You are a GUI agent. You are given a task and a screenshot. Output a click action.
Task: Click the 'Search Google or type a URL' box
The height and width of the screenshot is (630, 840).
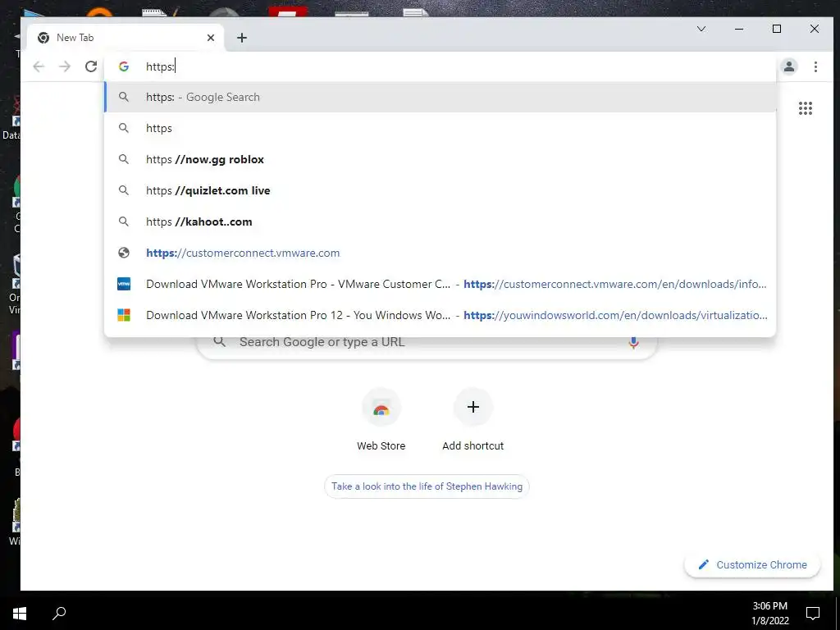[x=427, y=343]
